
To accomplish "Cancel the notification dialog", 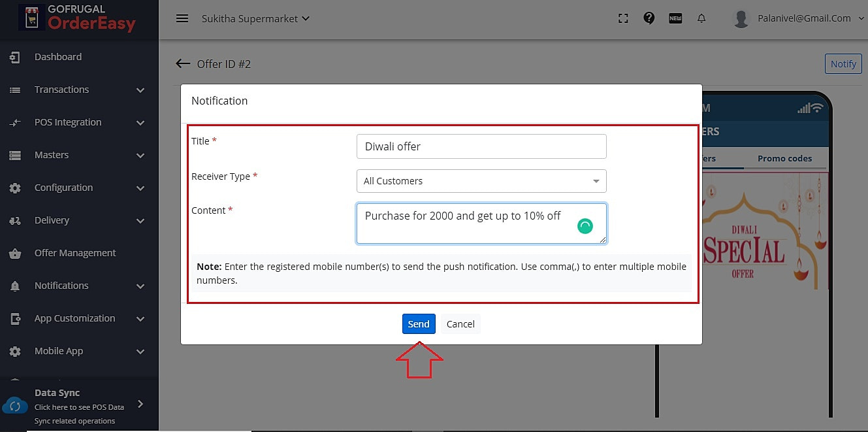I will (x=460, y=324).
